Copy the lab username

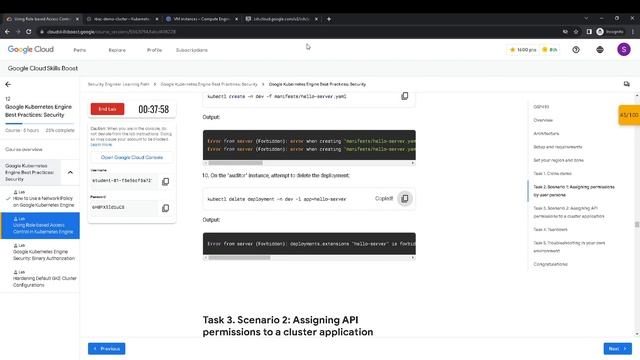pos(165,181)
